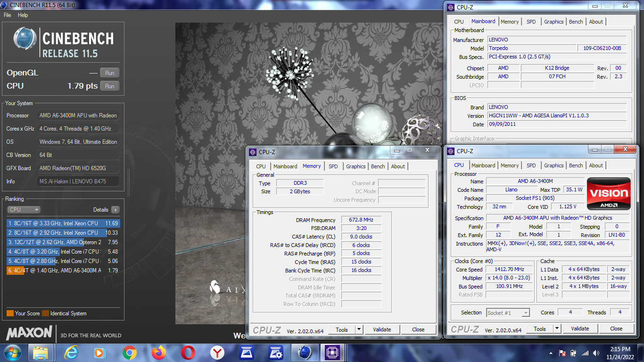Switch to About tab in bottom-right CPU window
The image size is (644, 362).
coord(596,165)
